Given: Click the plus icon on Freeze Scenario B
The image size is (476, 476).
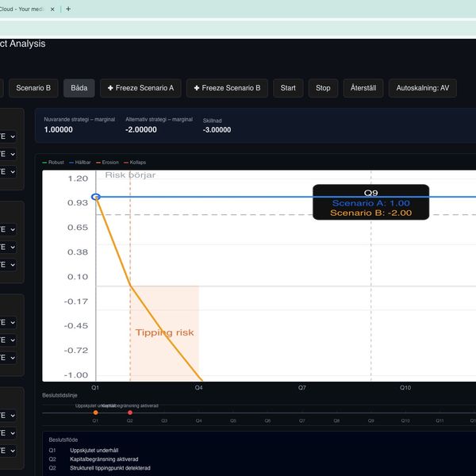Looking at the screenshot, I should [x=198, y=88].
